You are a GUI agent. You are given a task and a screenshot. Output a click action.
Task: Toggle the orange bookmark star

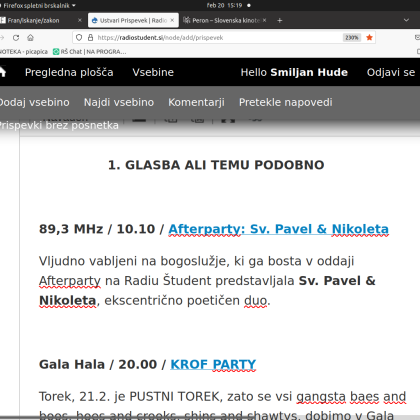point(369,37)
